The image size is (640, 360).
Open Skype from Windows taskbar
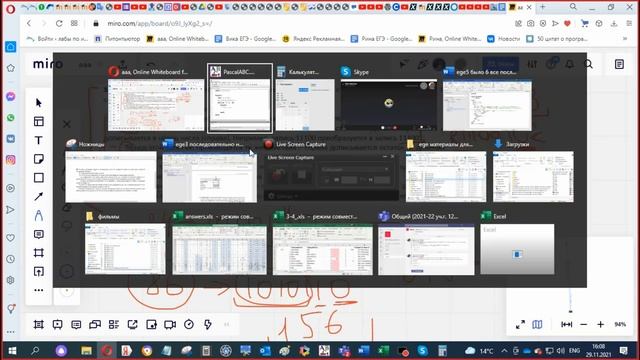tap(422, 351)
